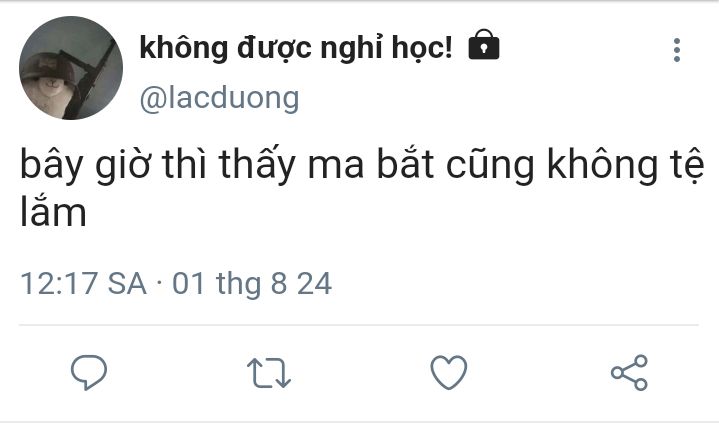719x424 pixels.
Task: Click the "SA" marker in the timestamp
Action: click(x=127, y=283)
